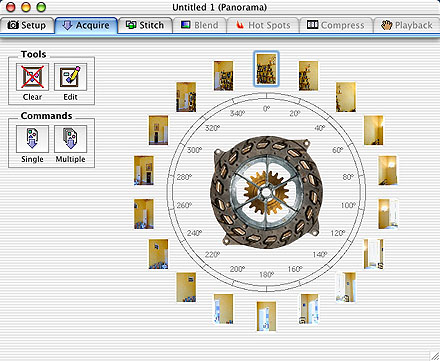Run the Single acquire command
440x361 pixels.
(x=32, y=139)
